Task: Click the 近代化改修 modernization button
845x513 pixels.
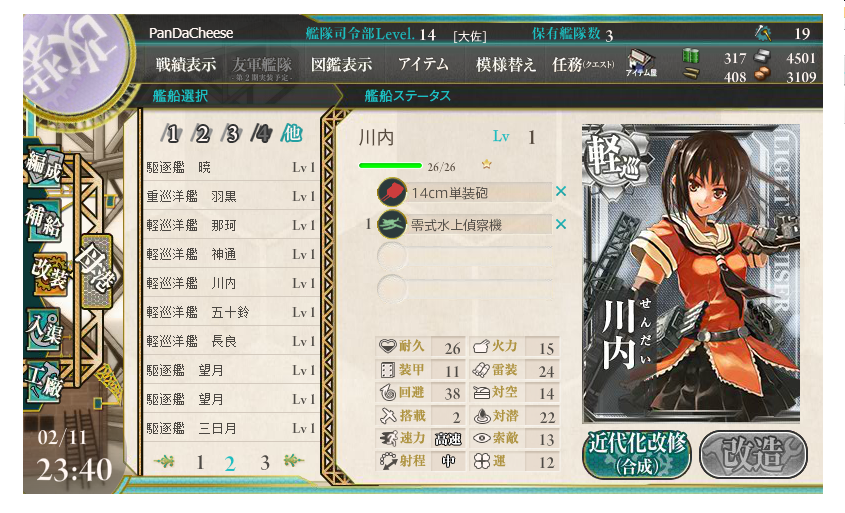Action: [x=636, y=454]
